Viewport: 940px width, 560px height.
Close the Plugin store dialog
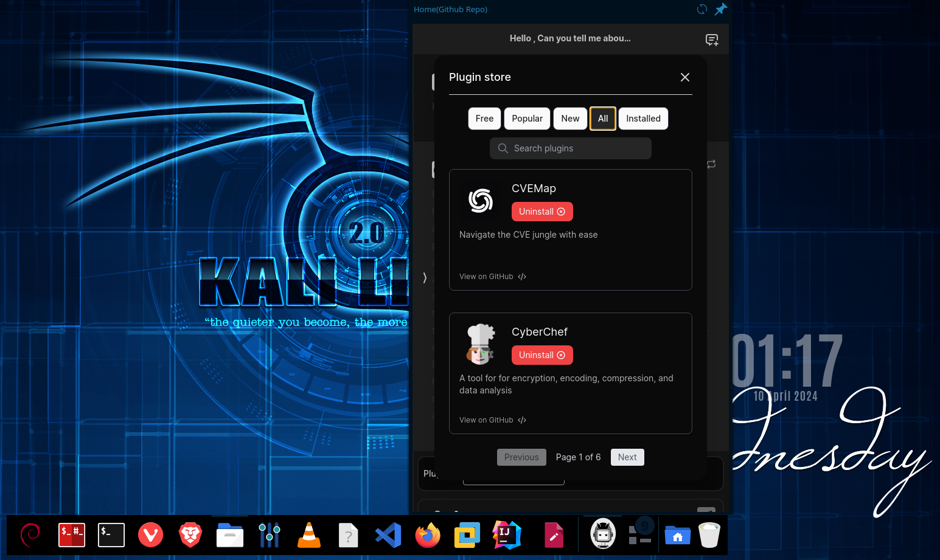685,77
